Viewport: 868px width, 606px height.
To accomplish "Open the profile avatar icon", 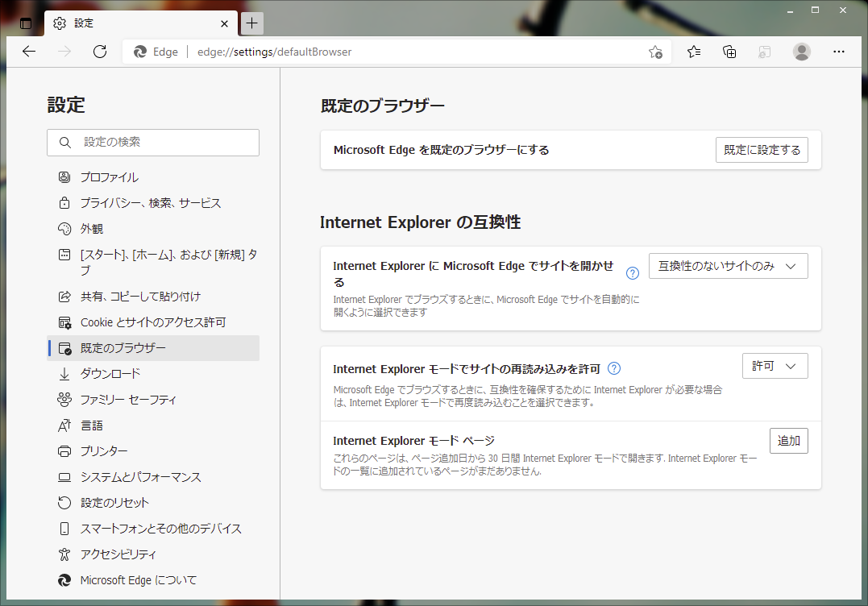I will point(802,52).
